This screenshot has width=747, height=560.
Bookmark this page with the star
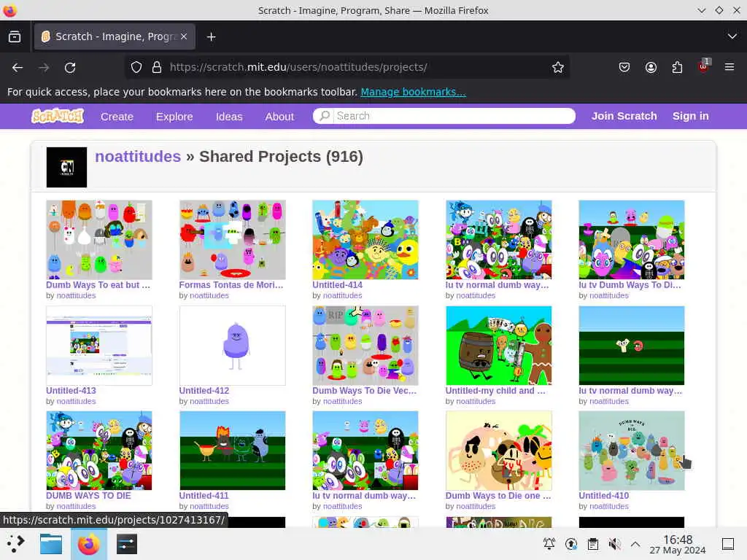point(558,67)
